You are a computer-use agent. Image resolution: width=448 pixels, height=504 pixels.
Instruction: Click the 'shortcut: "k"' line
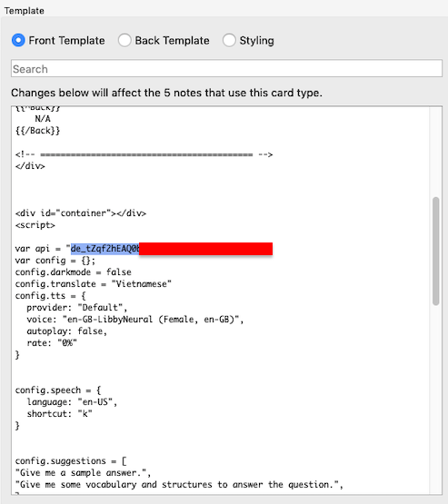tap(59, 414)
